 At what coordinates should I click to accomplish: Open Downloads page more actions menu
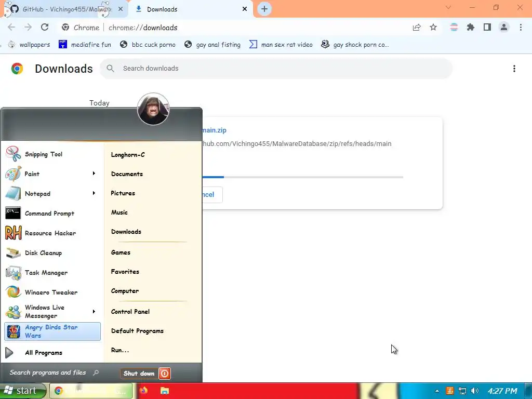pyautogui.click(x=514, y=69)
